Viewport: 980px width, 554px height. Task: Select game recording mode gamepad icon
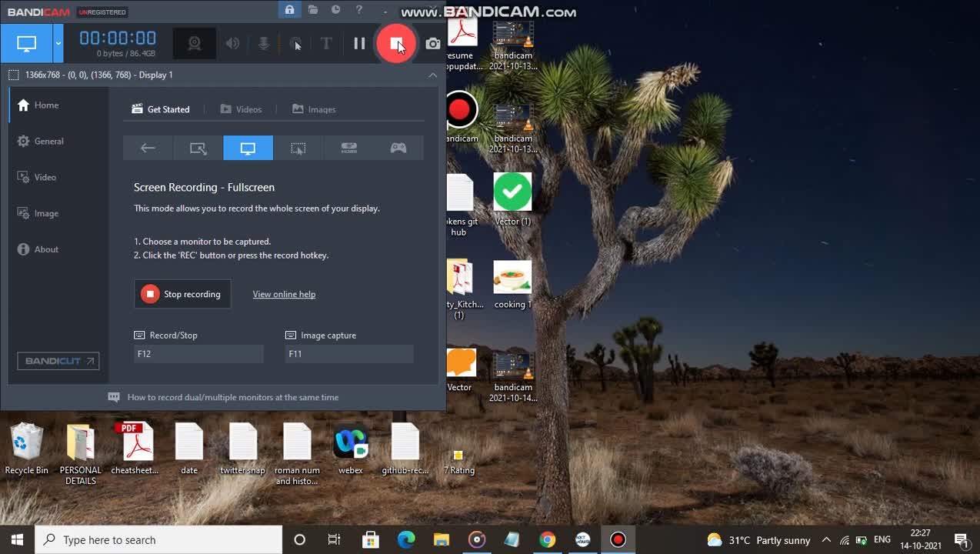point(398,149)
